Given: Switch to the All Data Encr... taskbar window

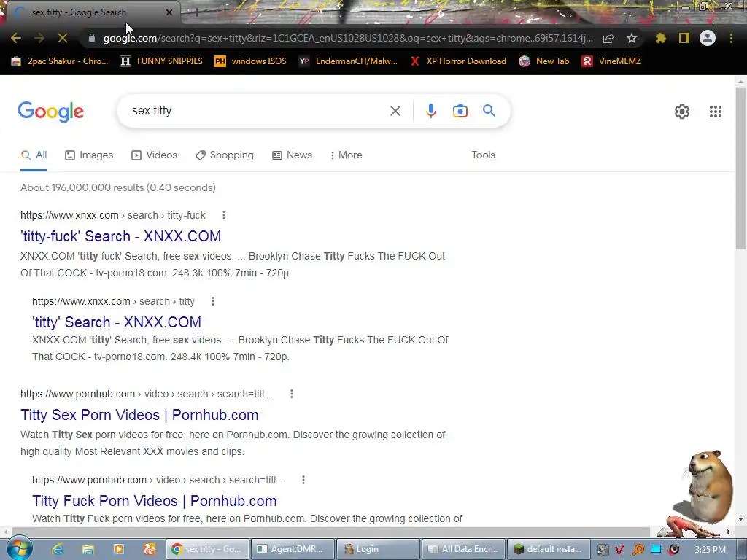Looking at the screenshot, I should (x=463, y=549).
